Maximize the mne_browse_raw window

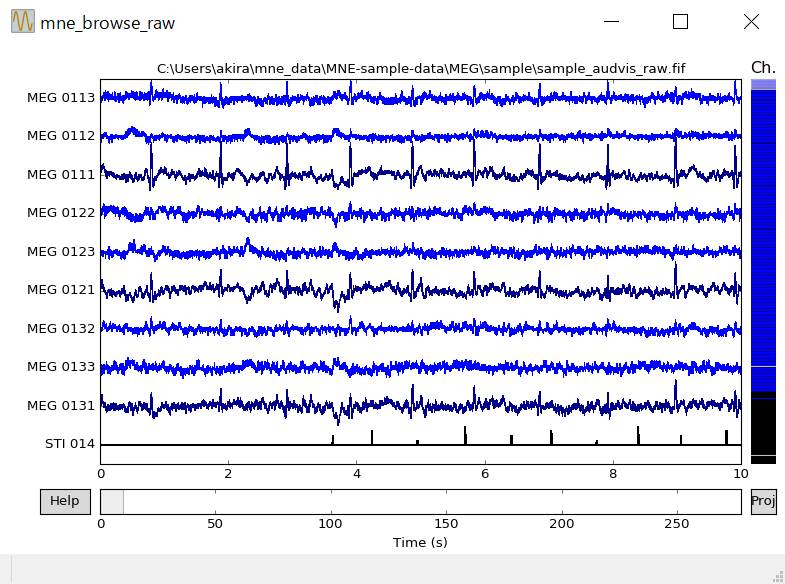(680, 22)
